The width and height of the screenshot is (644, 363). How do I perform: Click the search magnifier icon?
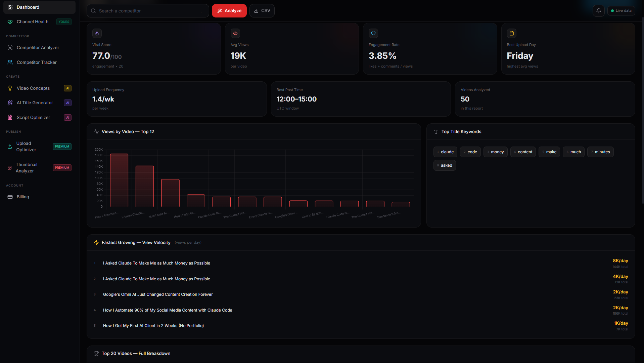[93, 11]
